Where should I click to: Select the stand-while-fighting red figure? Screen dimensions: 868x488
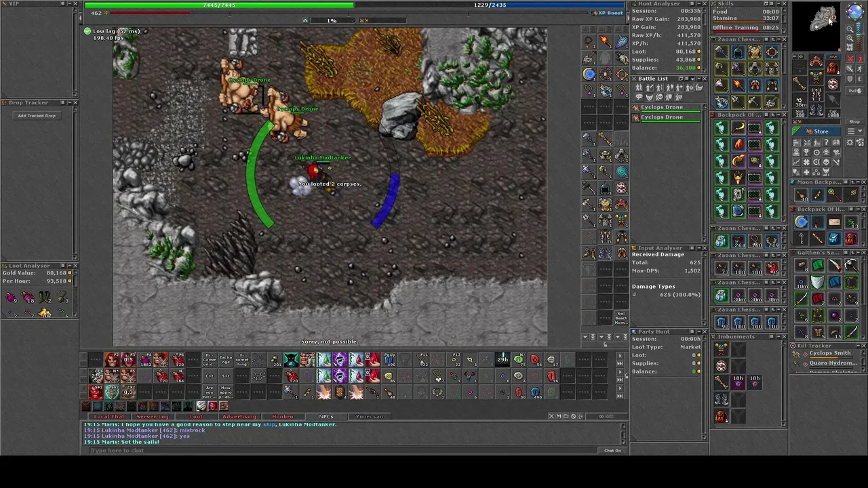click(x=860, y=59)
